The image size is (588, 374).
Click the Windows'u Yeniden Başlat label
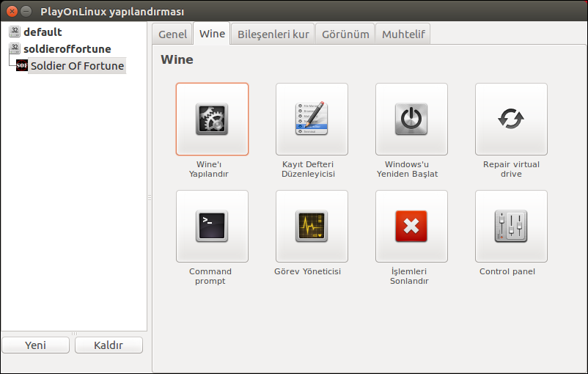(407, 169)
